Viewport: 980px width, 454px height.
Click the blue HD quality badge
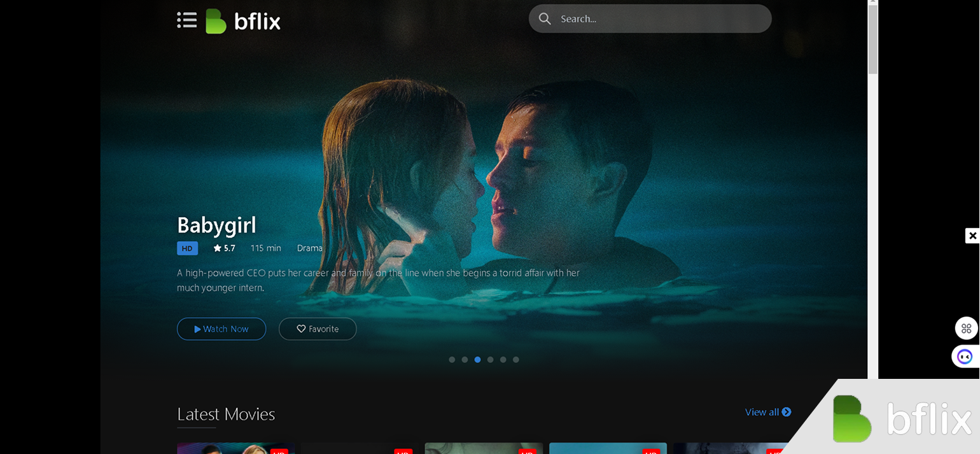coord(186,248)
